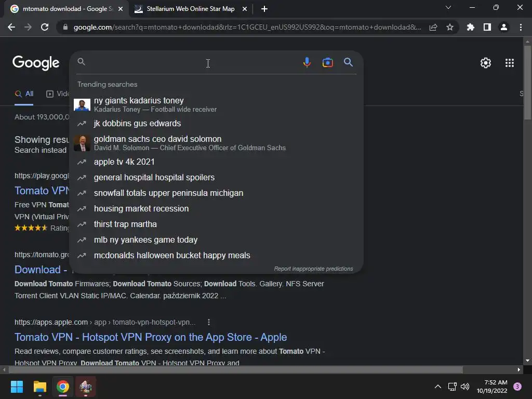The height and width of the screenshot is (399, 532).
Task: Choose suggestion mlb ny yankees game today
Action: coord(217,240)
